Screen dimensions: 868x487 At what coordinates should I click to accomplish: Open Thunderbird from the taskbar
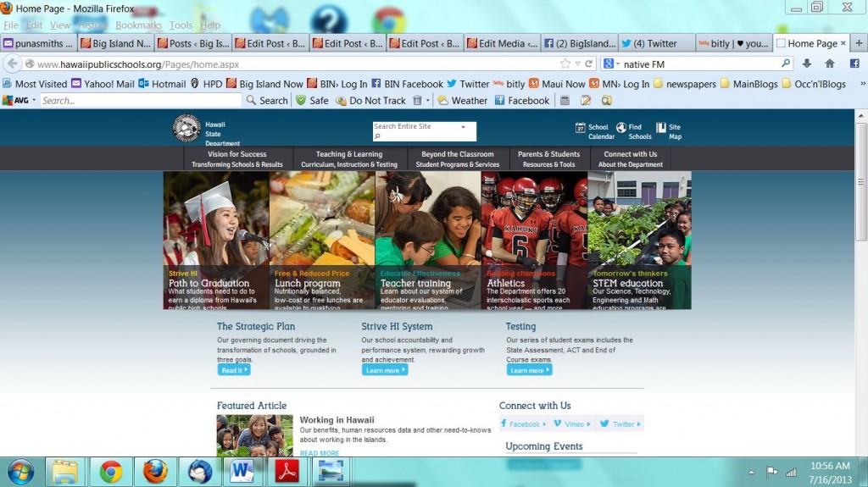[x=199, y=472]
